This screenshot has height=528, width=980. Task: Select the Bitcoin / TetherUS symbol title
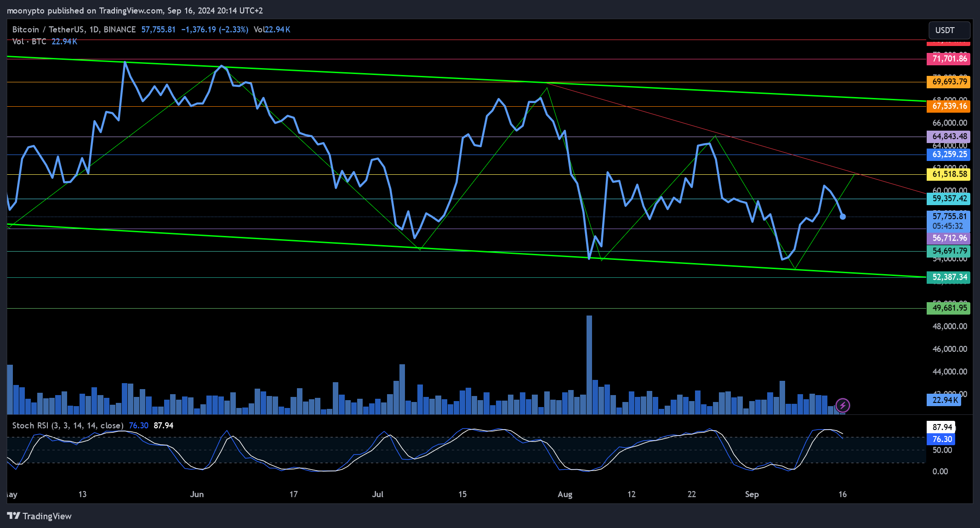(x=74, y=29)
